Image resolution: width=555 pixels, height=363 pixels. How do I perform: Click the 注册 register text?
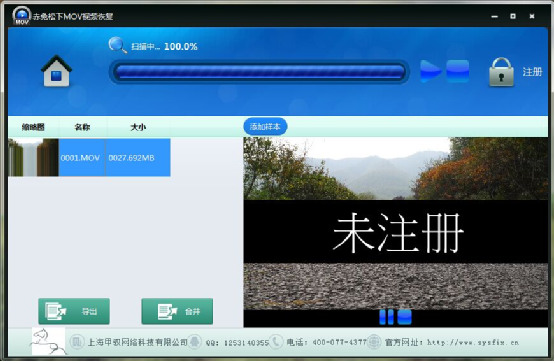pos(532,72)
